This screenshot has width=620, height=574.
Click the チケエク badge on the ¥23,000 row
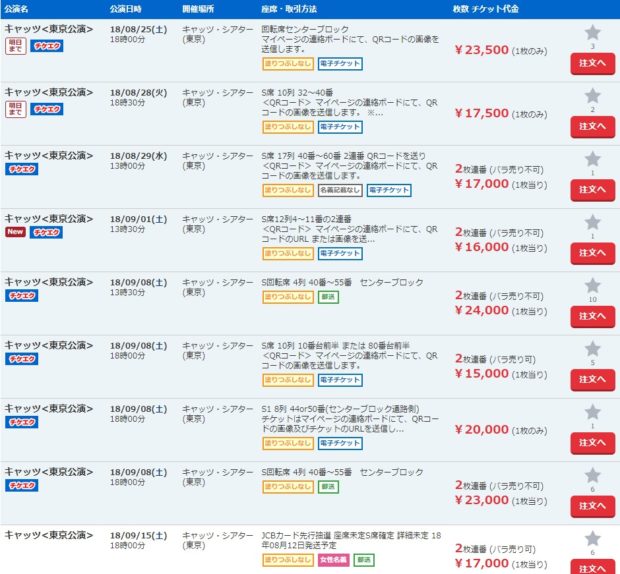click(22, 485)
